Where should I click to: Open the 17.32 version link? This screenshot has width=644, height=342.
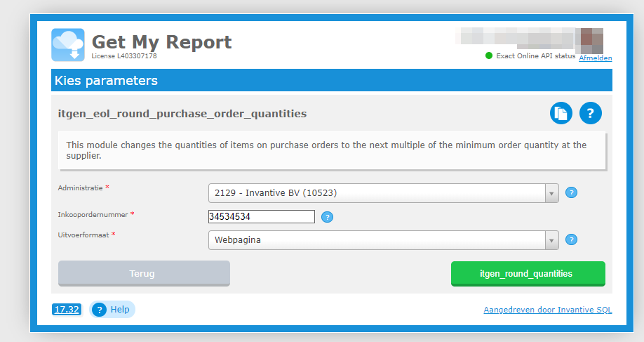point(67,310)
